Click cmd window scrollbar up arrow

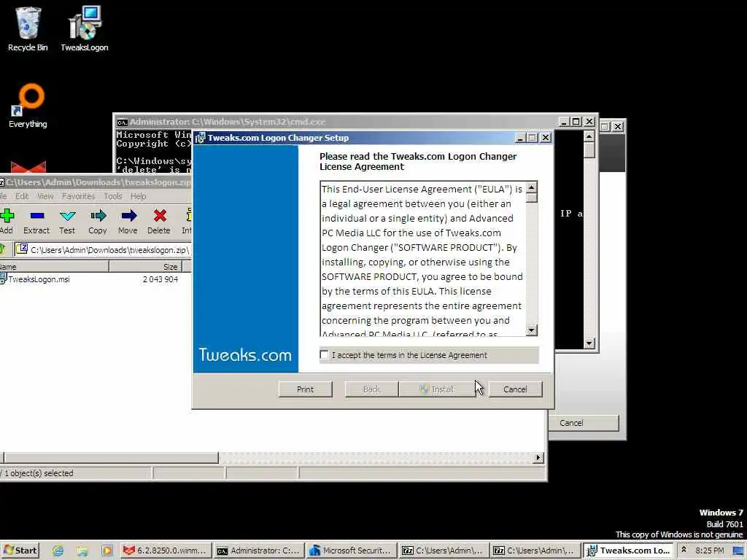(589, 136)
